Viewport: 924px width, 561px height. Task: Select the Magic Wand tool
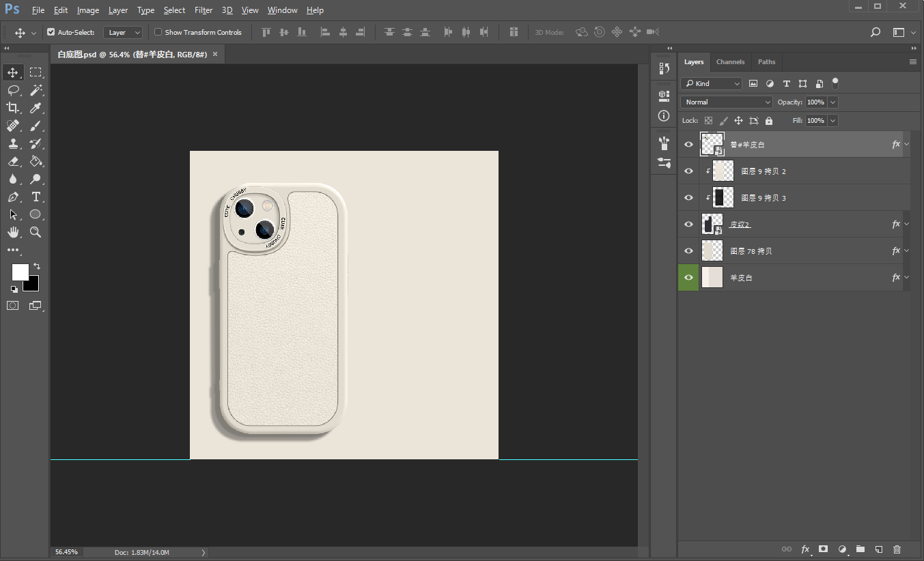(36, 90)
